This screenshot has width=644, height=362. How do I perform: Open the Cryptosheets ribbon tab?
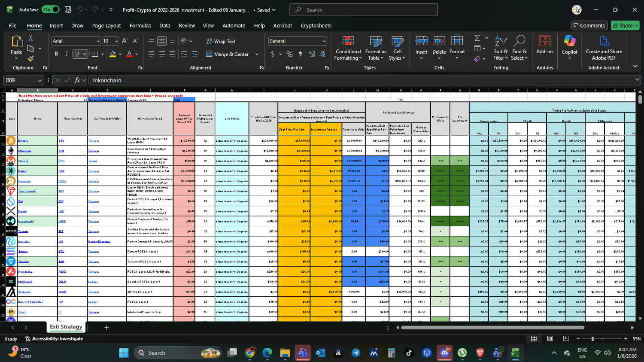pos(316,26)
